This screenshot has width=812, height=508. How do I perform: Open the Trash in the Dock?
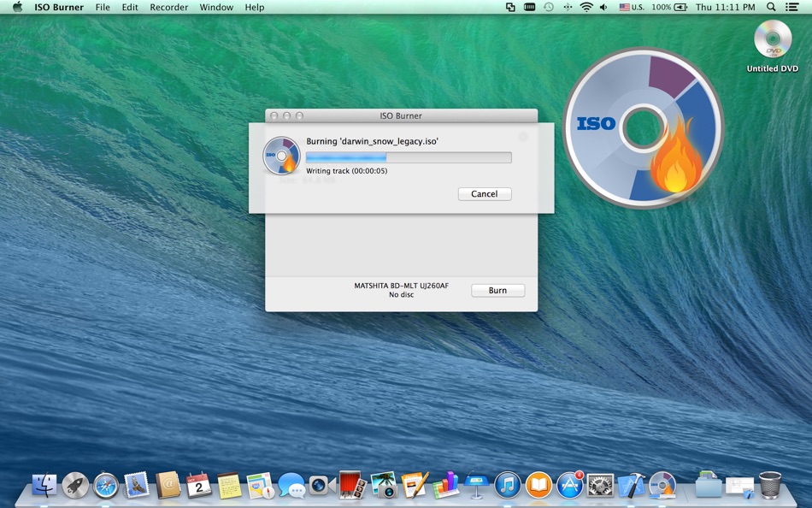point(769,485)
